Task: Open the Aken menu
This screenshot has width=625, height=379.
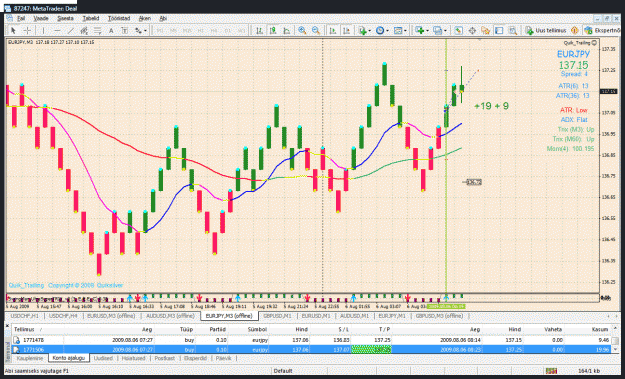Action: click(145, 18)
